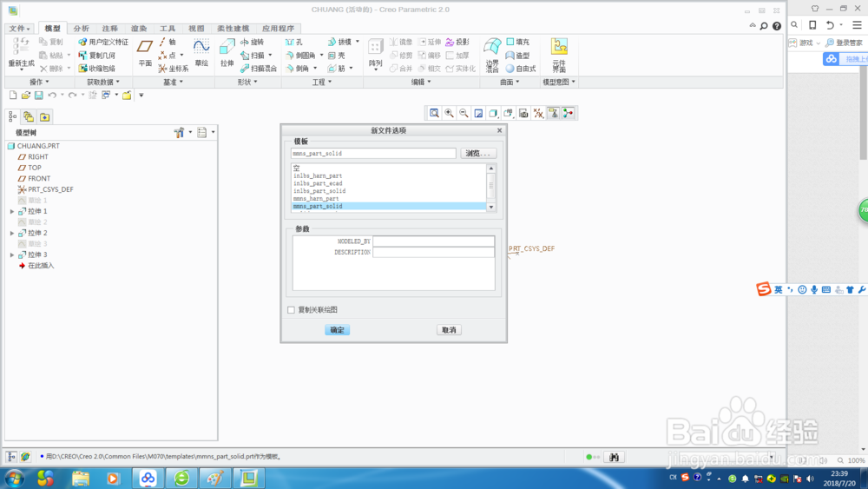The width and height of the screenshot is (868, 489).
Task: Open the 元件界面 (Component Interface) tool
Action: (559, 56)
